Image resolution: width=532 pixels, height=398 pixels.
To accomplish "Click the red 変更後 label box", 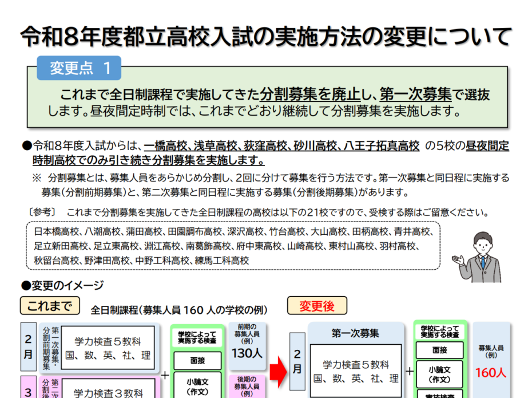I will coord(317,306).
